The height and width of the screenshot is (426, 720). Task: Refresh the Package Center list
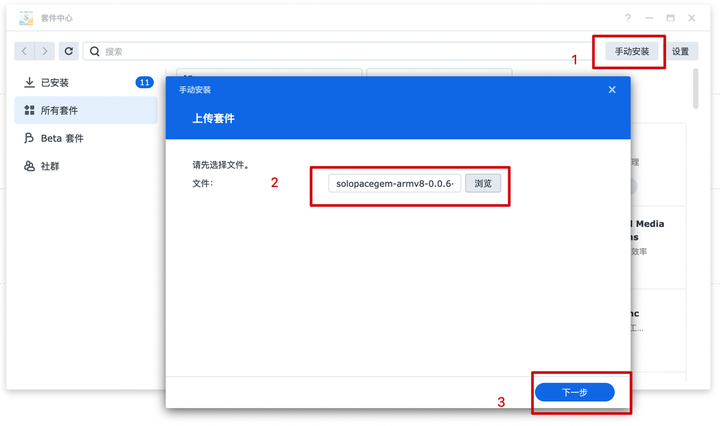click(68, 51)
